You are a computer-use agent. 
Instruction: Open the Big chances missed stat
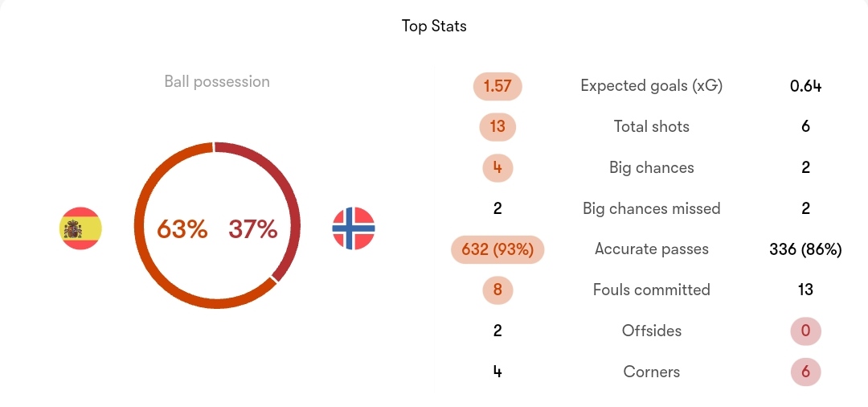click(652, 209)
